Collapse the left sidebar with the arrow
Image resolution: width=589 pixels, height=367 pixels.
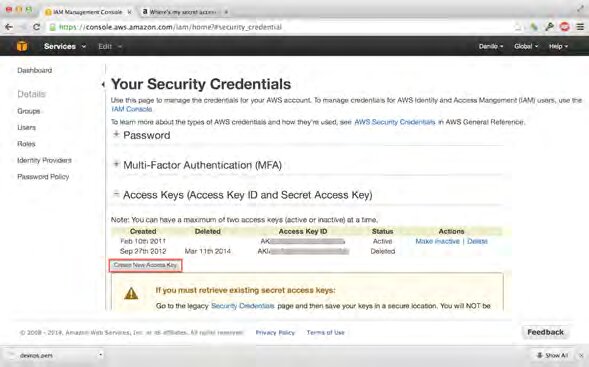click(x=103, y=85)
